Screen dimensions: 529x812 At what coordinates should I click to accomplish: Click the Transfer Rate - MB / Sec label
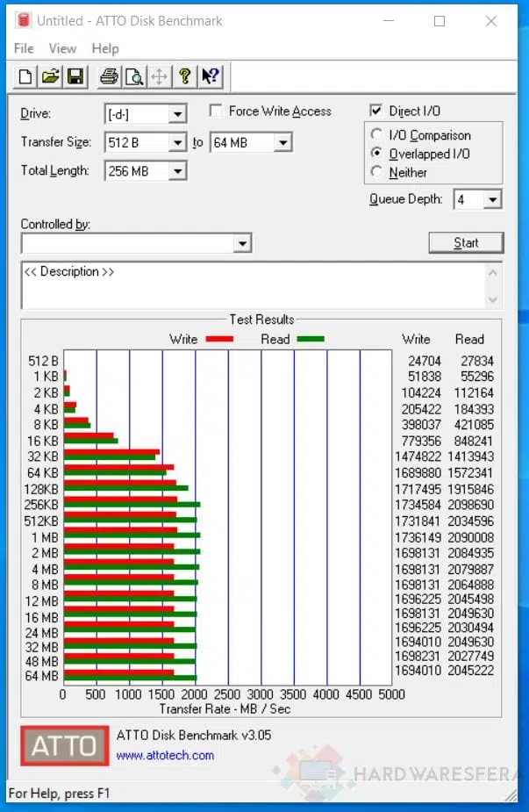(x=225, y=709)
